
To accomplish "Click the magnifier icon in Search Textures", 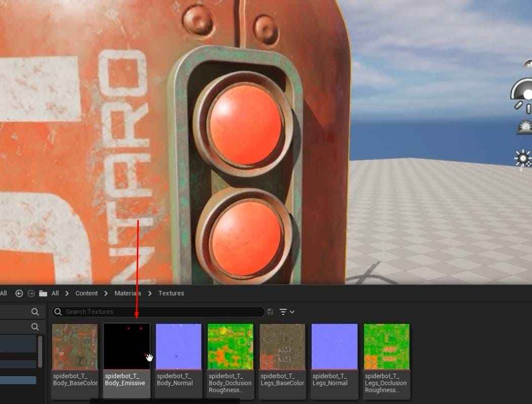I will 58,311.
